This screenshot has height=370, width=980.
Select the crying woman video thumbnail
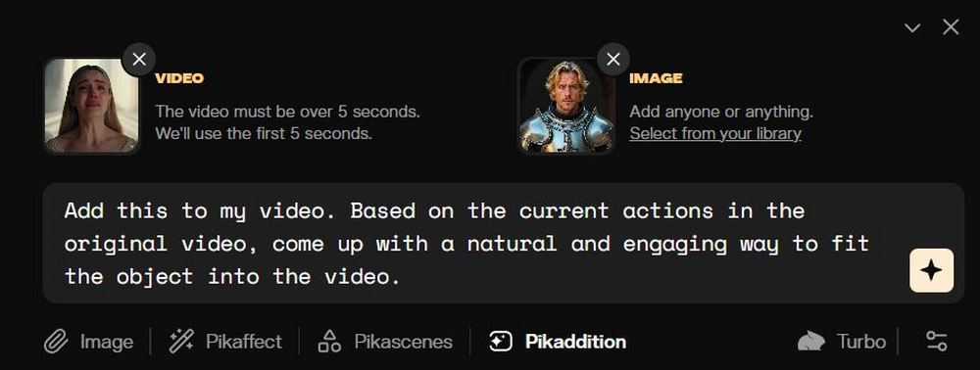point(91,106)
